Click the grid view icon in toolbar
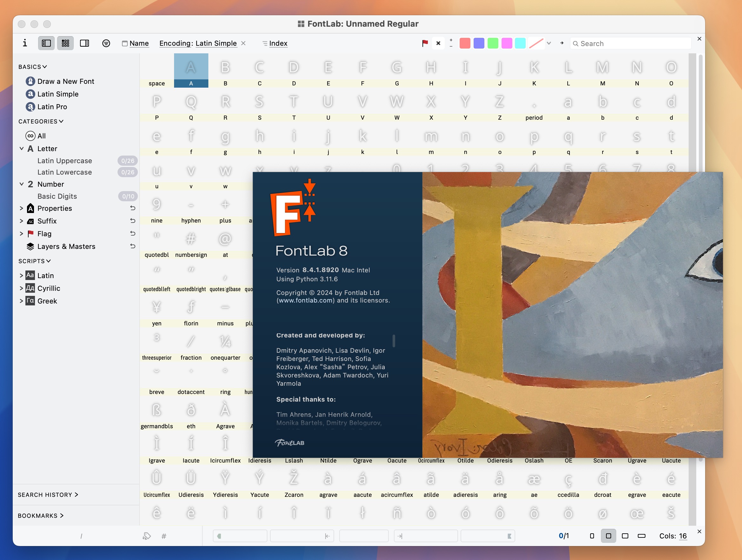This screenshot has height=560, width=742. click(65, 43)
